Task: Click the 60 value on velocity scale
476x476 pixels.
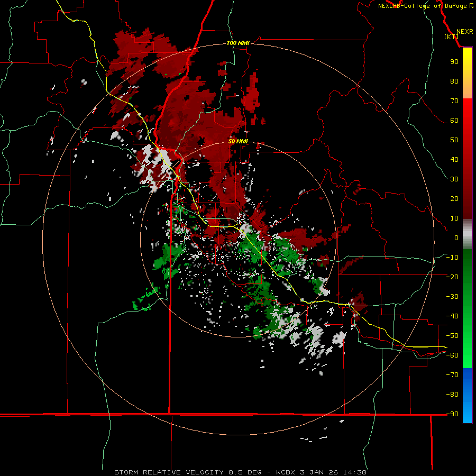Action: [x=454, y=120]
